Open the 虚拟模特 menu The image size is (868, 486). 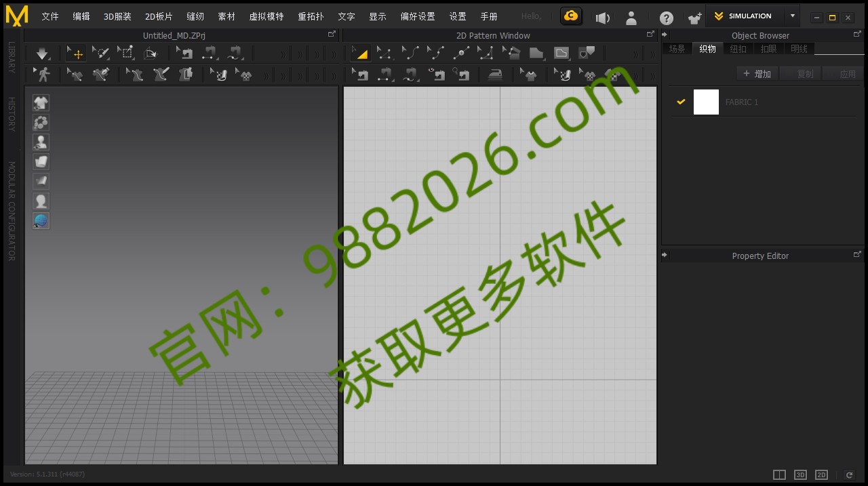tap(267, 16)
